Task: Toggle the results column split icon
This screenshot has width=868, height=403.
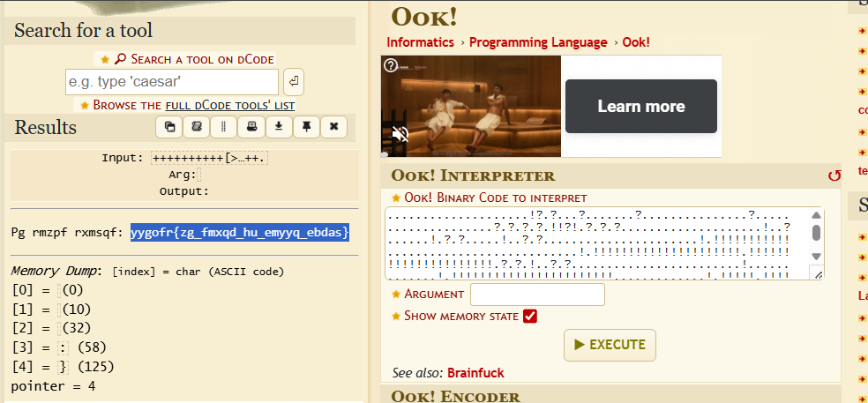Action: (x=224, y=127)
